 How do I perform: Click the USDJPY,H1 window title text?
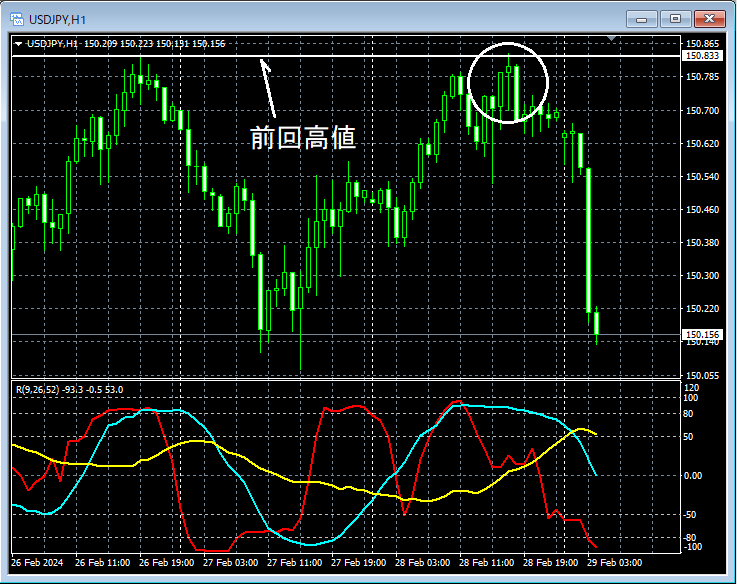[x=57, y=20]
